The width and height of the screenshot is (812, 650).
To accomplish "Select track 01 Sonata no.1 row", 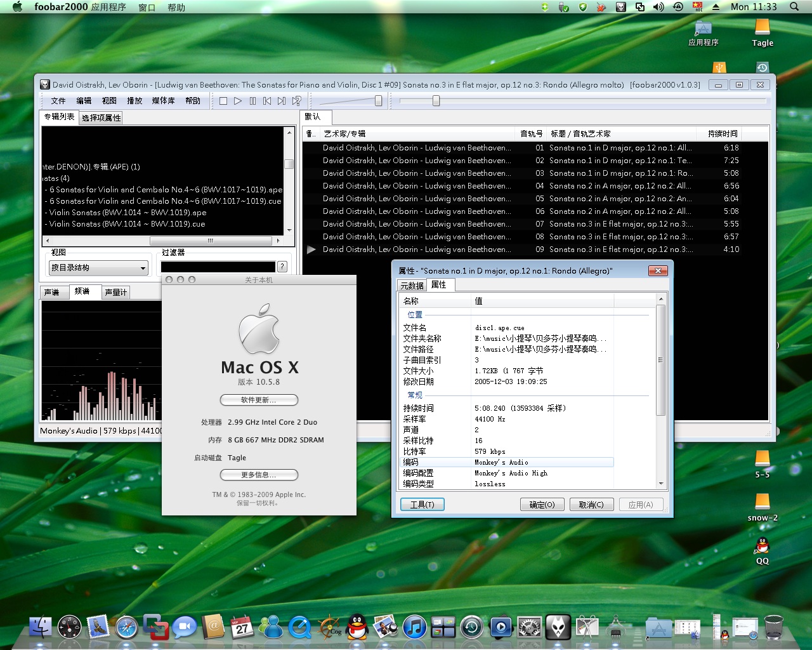I will pyautogui.click(x=535, y=148).
